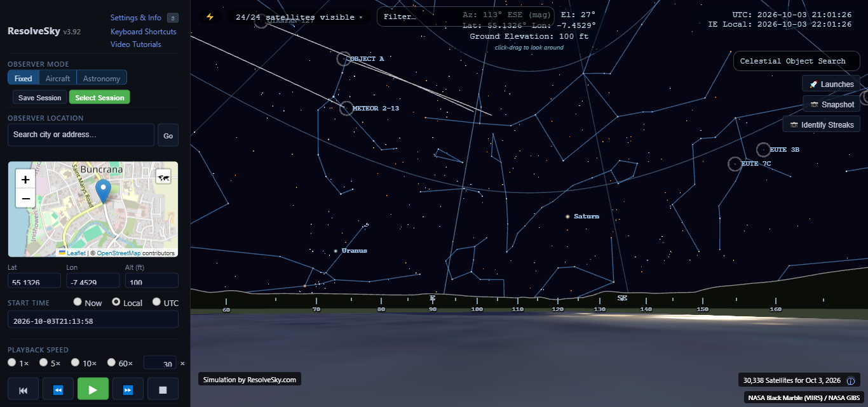Viewport: 868px width, 407px height.
Task: Set playback speed to 5×
Action: pos(44,363)
